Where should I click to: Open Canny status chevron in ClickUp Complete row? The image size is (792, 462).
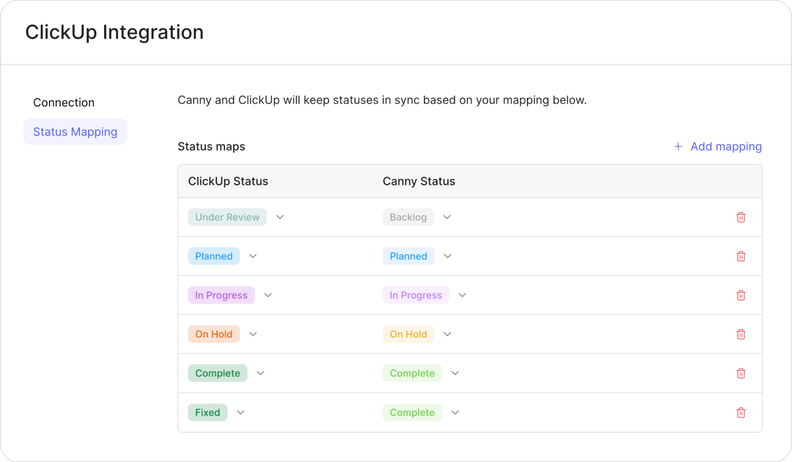pyautogui.click(x=455, y=373)
